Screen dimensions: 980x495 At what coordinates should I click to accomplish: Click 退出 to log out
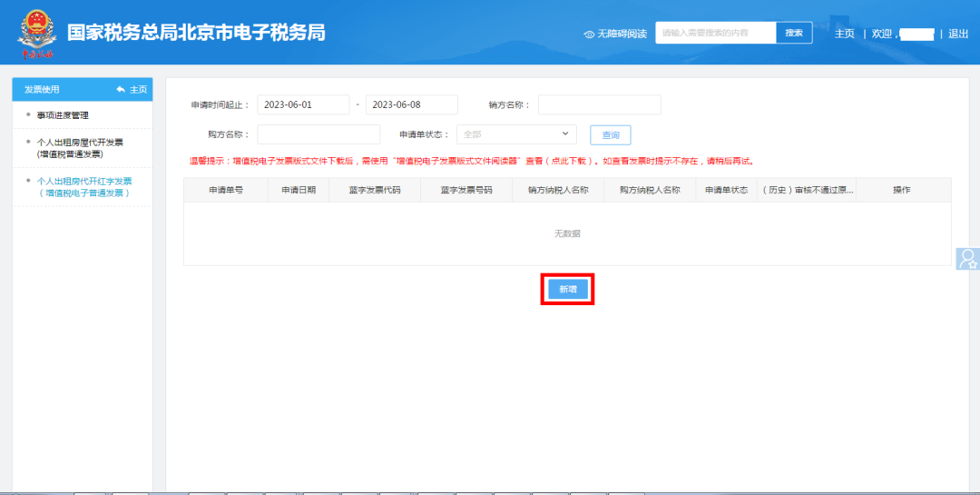pyautogui.click(x=958, y=34)
